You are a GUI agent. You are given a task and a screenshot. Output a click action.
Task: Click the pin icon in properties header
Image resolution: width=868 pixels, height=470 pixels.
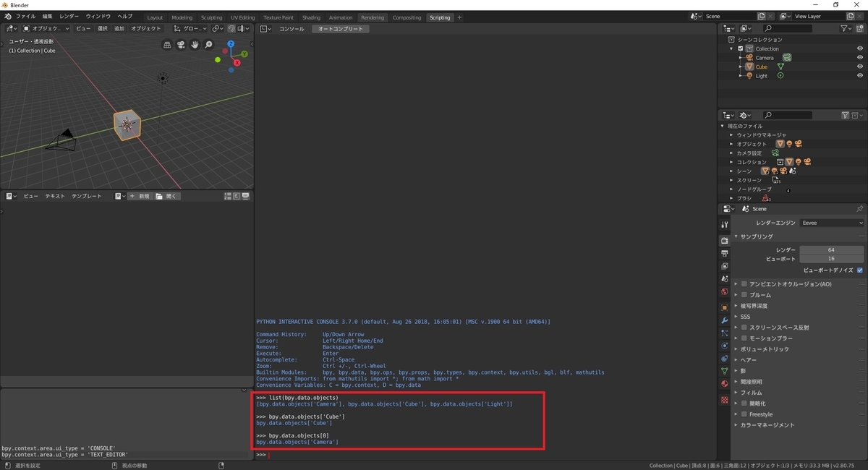tap(859, 208)
